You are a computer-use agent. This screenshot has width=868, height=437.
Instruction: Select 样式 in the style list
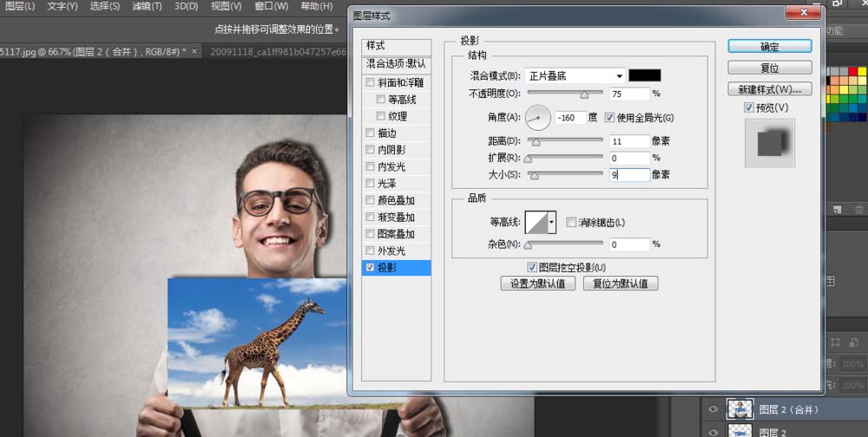point(397,46)
